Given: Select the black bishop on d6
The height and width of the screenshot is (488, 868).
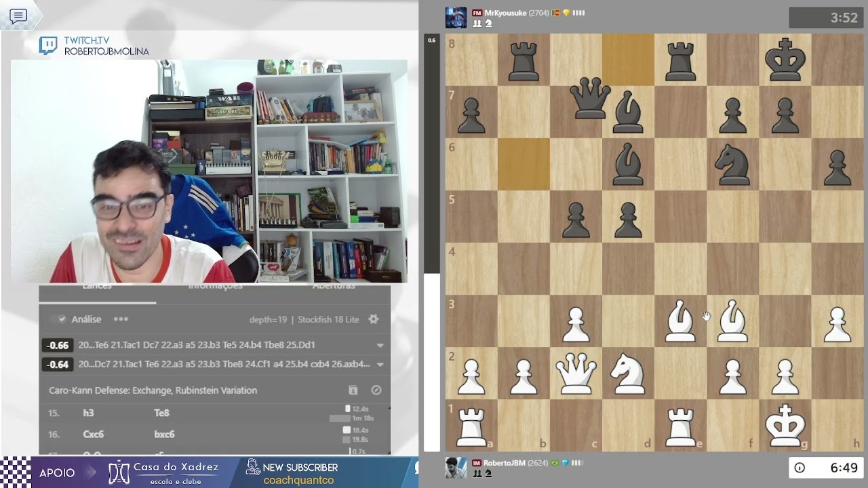Looking at the screenshot, I should (628, 164).
